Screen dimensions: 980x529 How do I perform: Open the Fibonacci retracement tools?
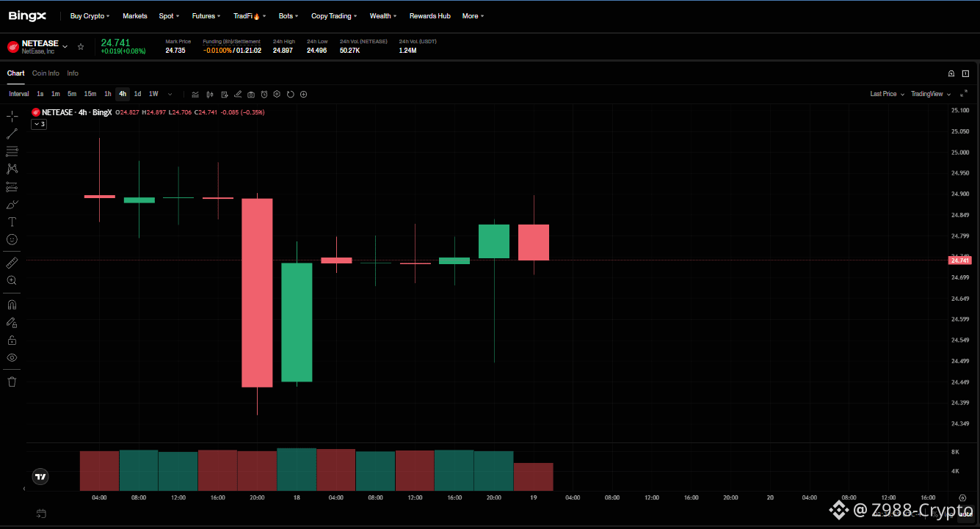pos(12,151)
